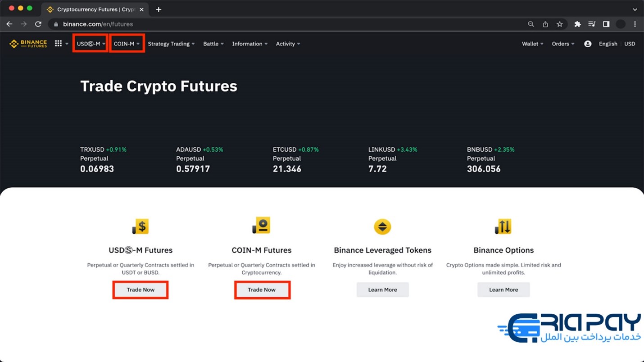Image resolution: width=644 pixels, height=362 pixels.
Task: Open the BNBUSD perpetual ticker
Action: click(490, 160)
